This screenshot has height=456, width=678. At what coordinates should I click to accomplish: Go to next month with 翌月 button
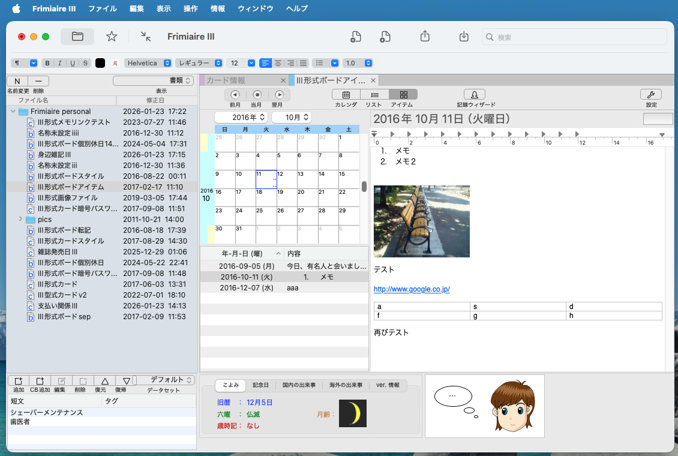[277, 95]
